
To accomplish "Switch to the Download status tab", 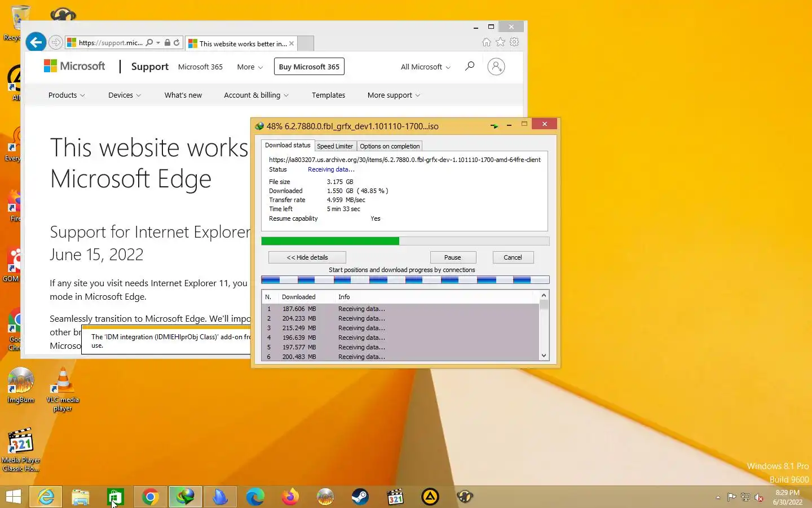I will pos(288,145).
